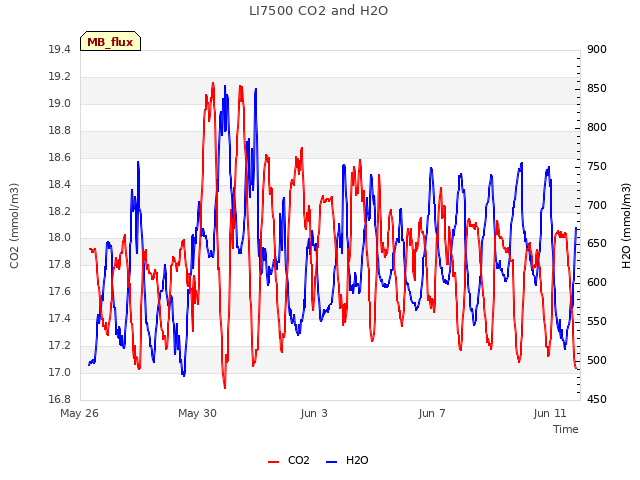Click the 650 right axis value
The width and height of the screenshot is (640, 480).
pyautogui.click(x=597, y=244)
